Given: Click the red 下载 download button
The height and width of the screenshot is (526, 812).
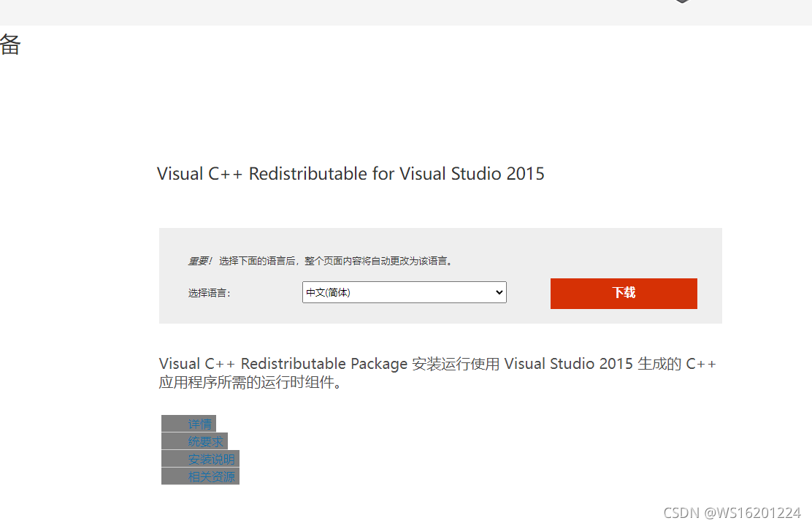Looking at the screenshot, I should (x=624, y=293).
